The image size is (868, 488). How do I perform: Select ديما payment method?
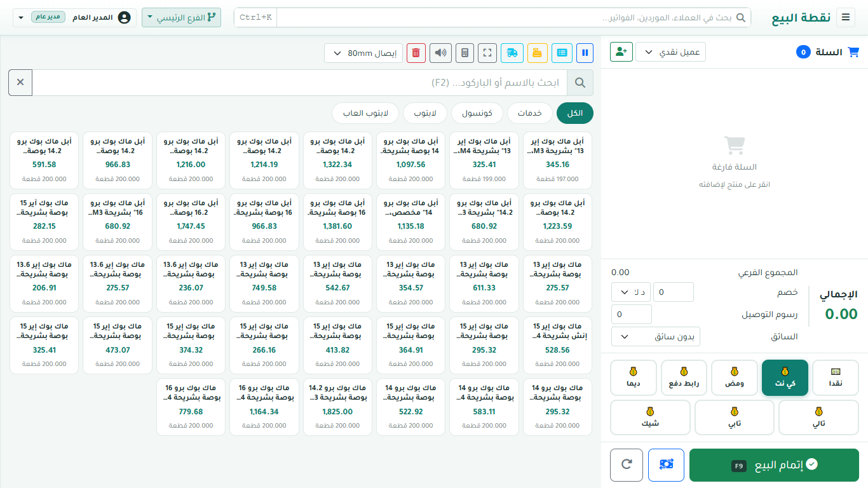(x=634, y=377)
